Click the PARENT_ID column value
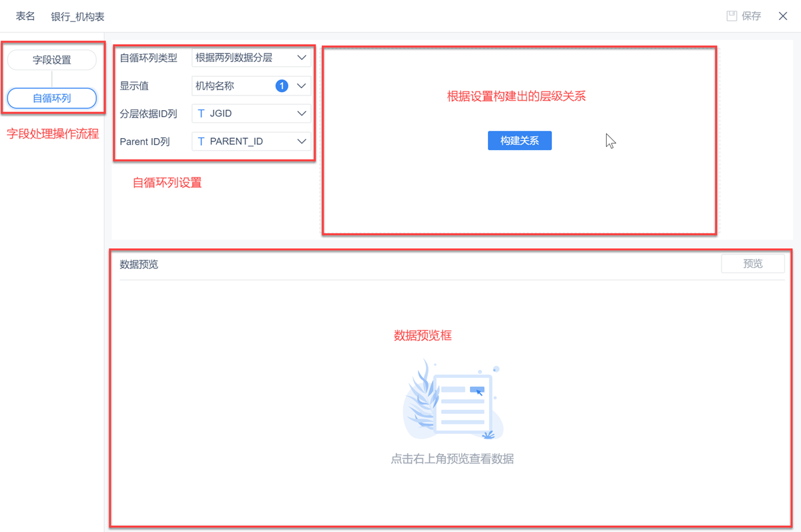The image size is (801, 532). coord(236,142)
